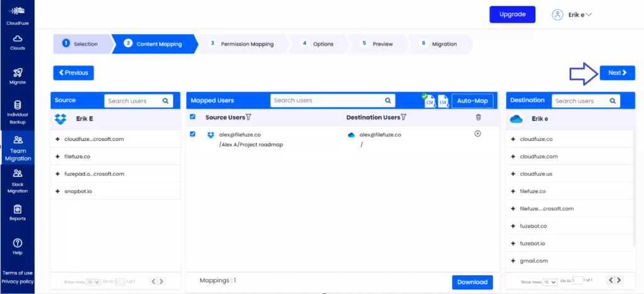Open Slack Migration in sidebar

(17, 181)
